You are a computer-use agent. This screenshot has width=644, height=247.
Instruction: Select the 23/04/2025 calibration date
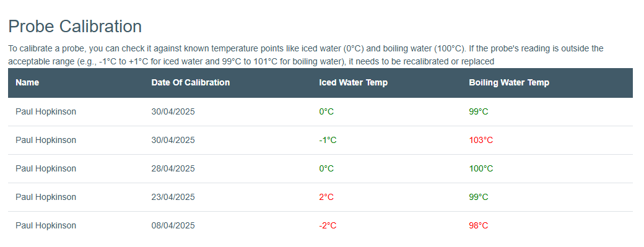click(x=173, y=197)
